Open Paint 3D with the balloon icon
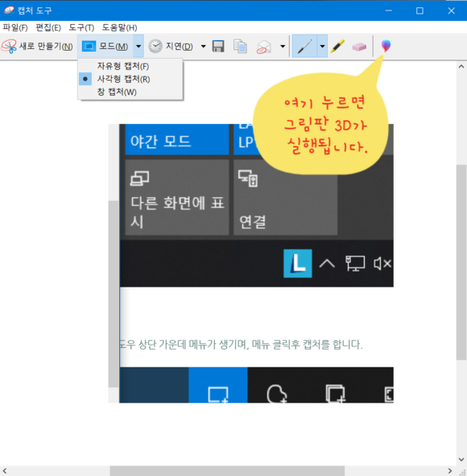467x476 pixels. tap(386, 46)
